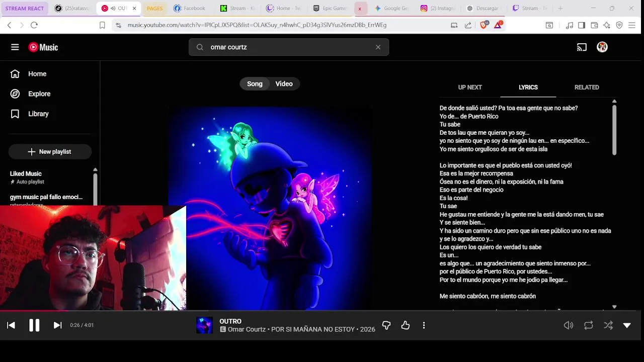Screen dimensions: 644x362
Task: Open site settings icon in address bar
Action: click(x=118, y=25)
